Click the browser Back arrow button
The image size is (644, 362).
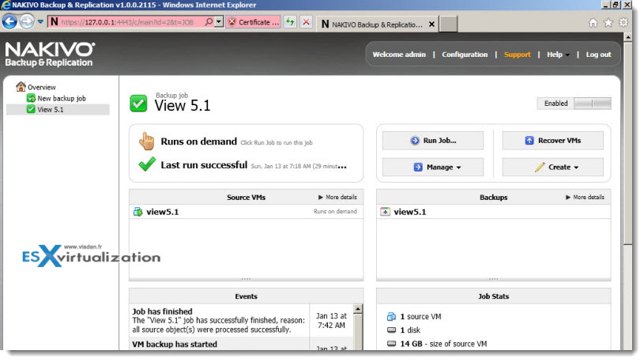pos(9,21)
